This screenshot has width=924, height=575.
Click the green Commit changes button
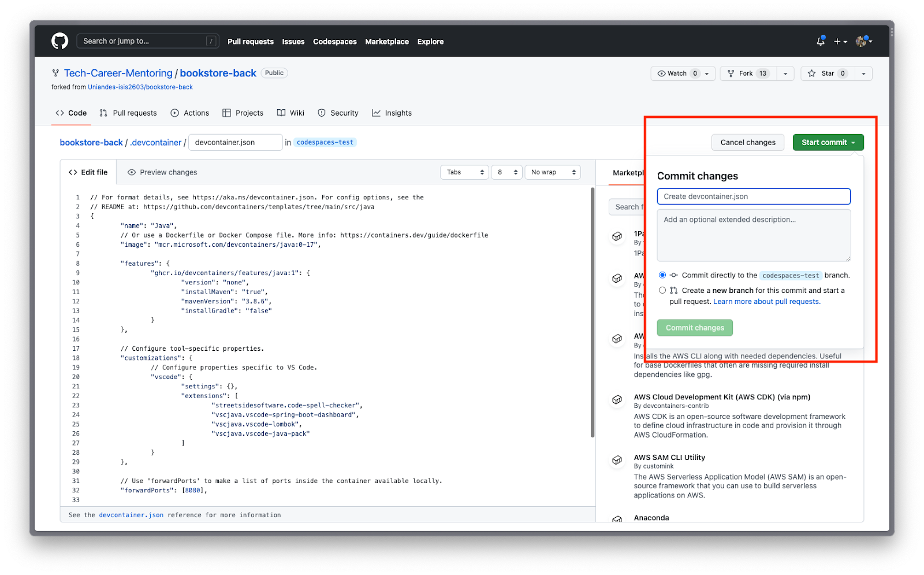pyautogui.click(x=695, y=328)
